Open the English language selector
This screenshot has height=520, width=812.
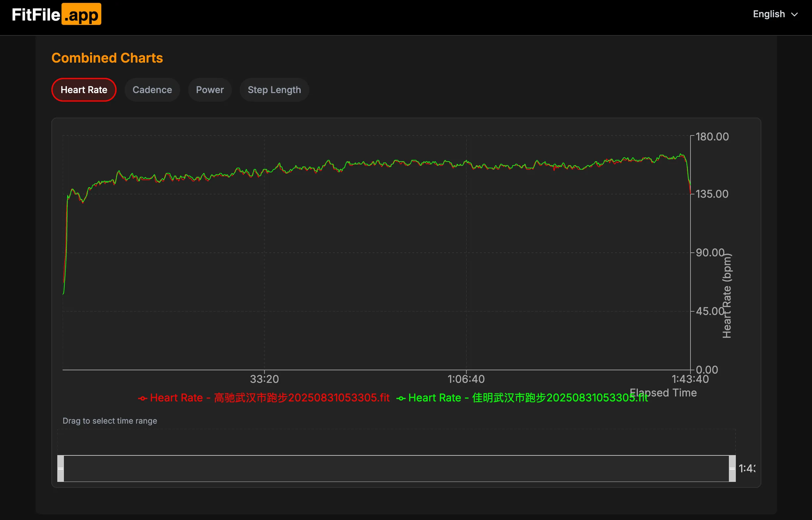pos(769,14)
